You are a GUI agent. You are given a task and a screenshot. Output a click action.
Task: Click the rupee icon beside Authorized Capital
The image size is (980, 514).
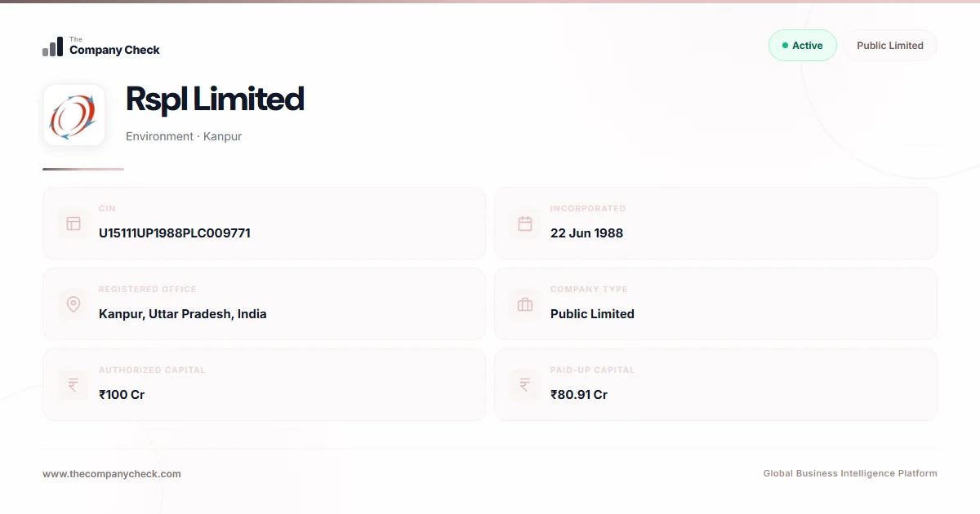coord(73,385)
